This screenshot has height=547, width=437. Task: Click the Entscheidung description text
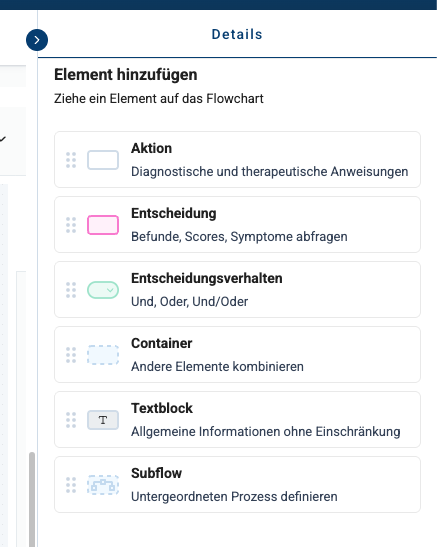[x=239, y=237]
